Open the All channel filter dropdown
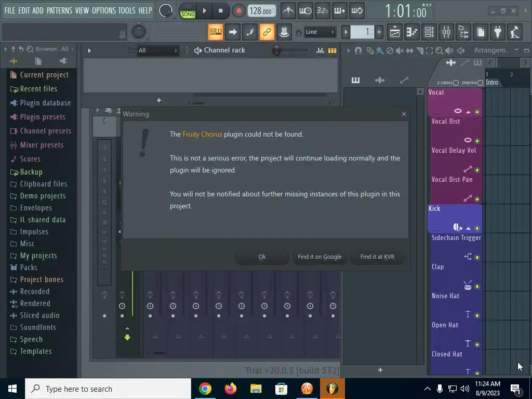The width and height of the screenshot is (532, 399). tap(158, 50)
